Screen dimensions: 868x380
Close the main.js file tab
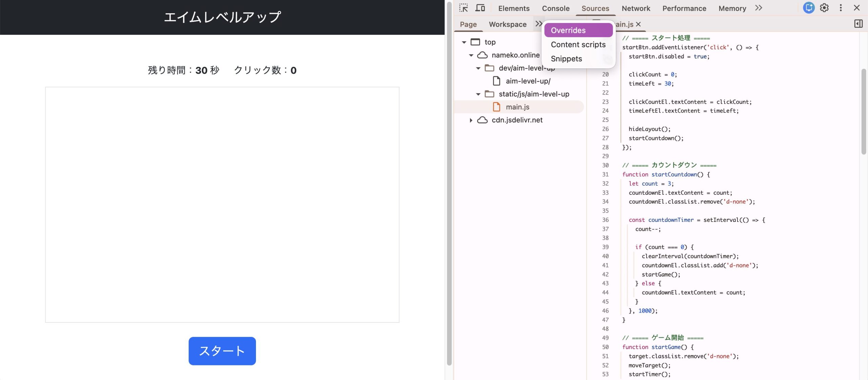tap(638, 24)
